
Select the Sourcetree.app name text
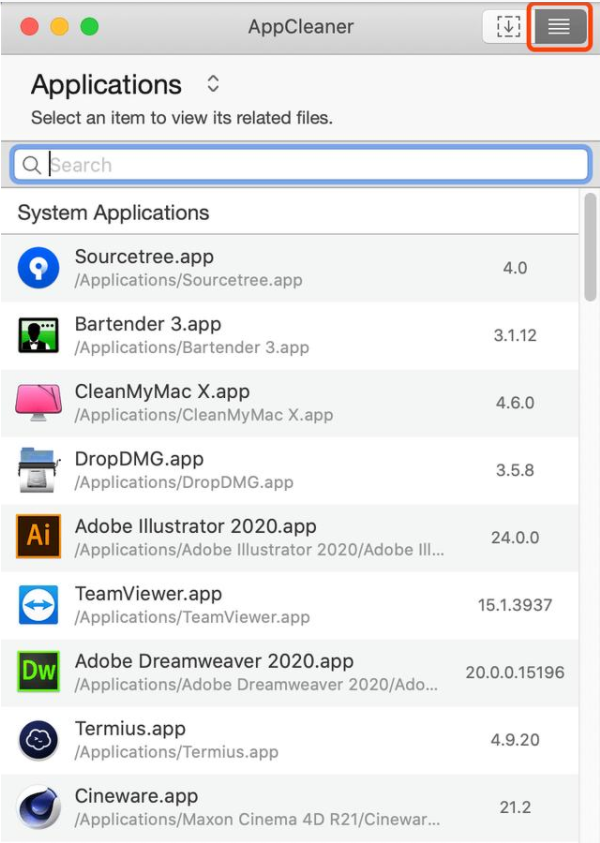[144, 257]
